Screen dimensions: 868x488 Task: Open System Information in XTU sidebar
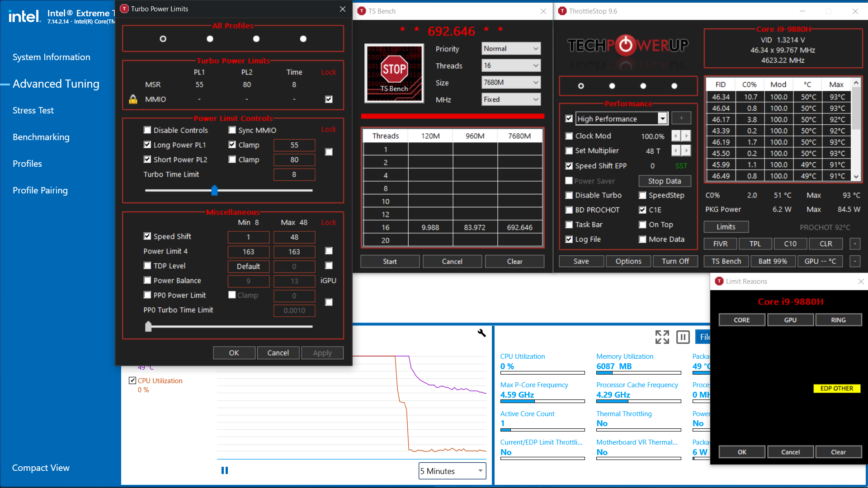coord(51,57)
